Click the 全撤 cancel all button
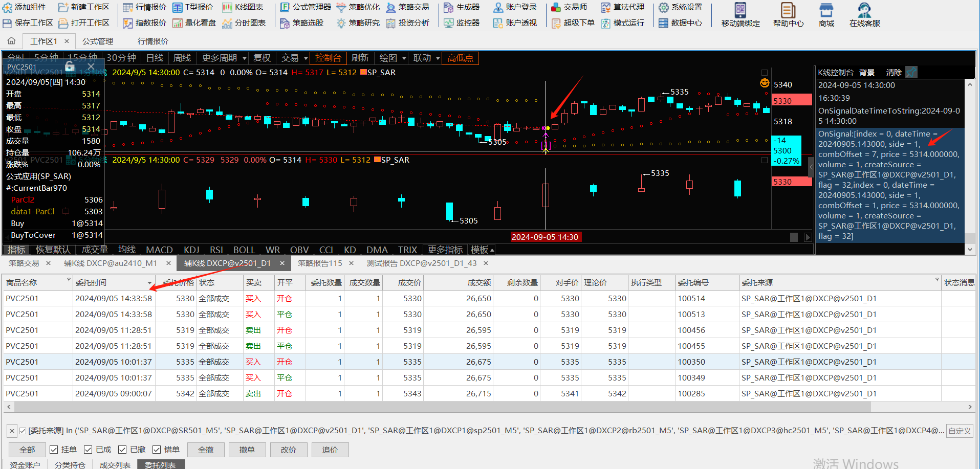Screen dimensions: 980x469 [206, 450]
